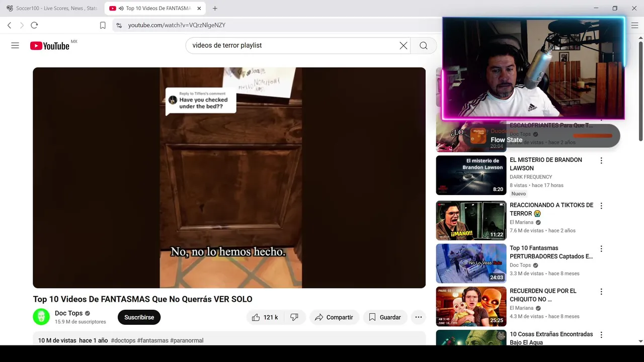The width and height of the screenshot is (644, 362).
Task: Go forward with the browser forward arrow
Action: pos(22,25)
